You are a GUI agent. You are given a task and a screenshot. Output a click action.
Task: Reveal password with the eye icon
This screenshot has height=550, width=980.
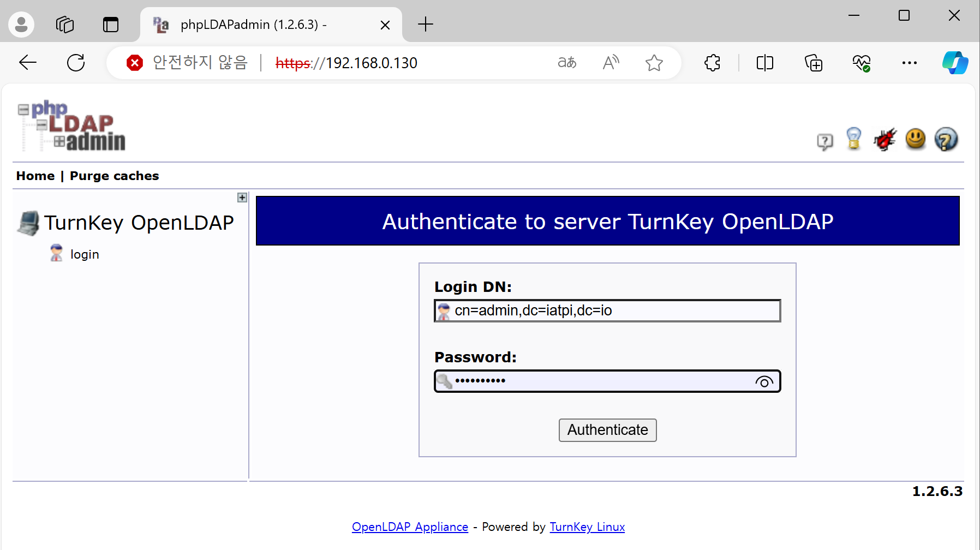click(764, 381)
